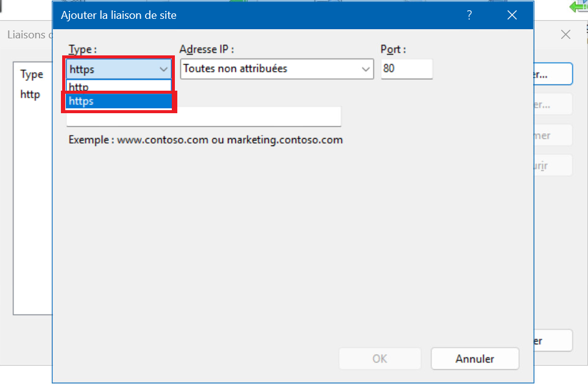Close the Ajouter la liaison de site dialog

pyautogui.click(x=512, y=15)
